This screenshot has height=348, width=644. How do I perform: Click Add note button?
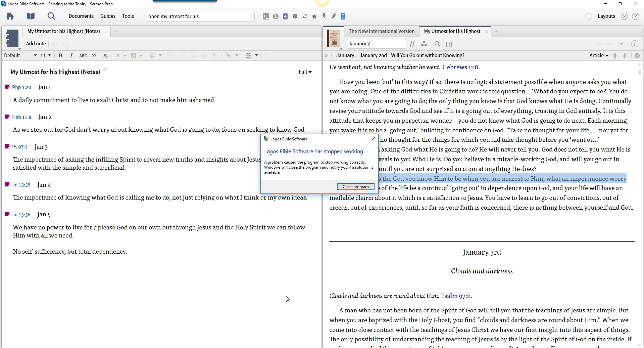[36, 44]
